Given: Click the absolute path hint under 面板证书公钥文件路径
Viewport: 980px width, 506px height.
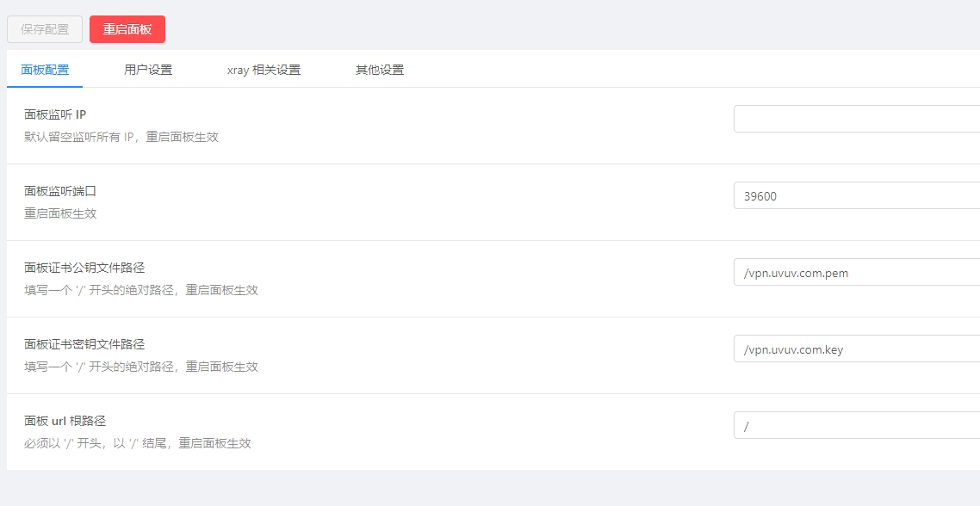Looking at the screenshot, I should coord(140,290).
